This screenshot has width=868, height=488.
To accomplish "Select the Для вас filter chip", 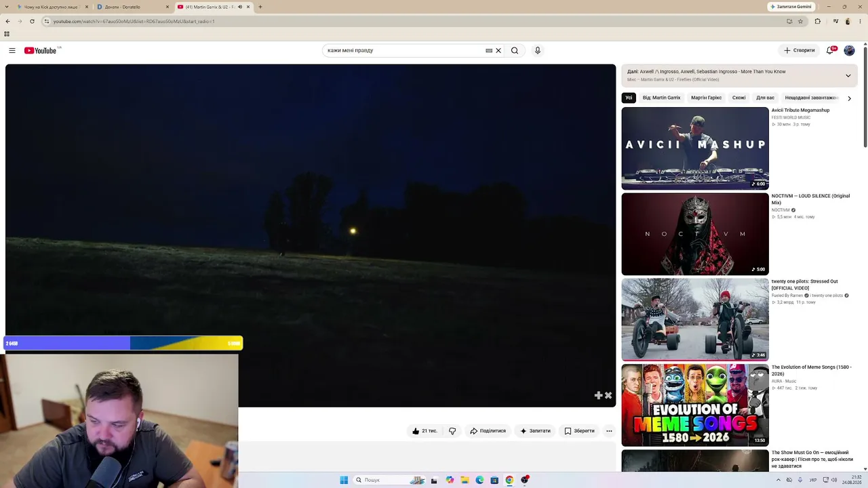I will pyautogui.click(x=765, y=98).
